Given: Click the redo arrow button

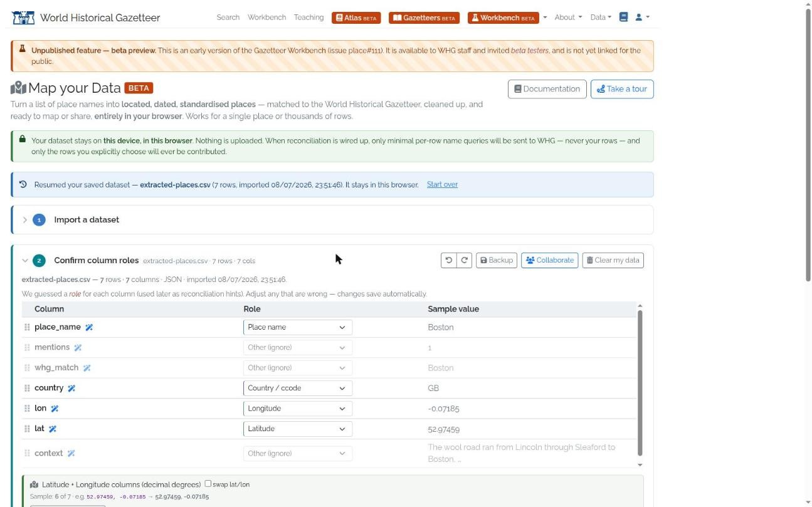Looking at the screenshot, I should tap(464, 260).
